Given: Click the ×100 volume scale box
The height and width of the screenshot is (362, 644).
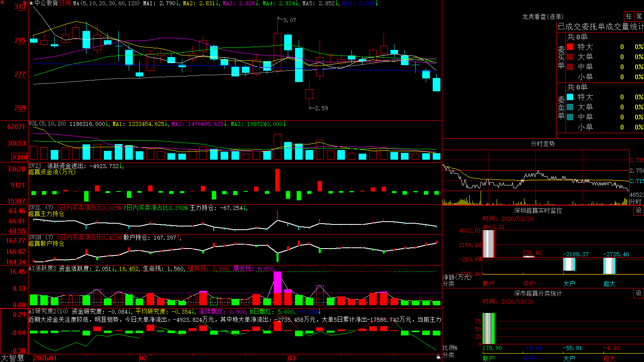Looking at the screenshot, I should coord(20,157).
